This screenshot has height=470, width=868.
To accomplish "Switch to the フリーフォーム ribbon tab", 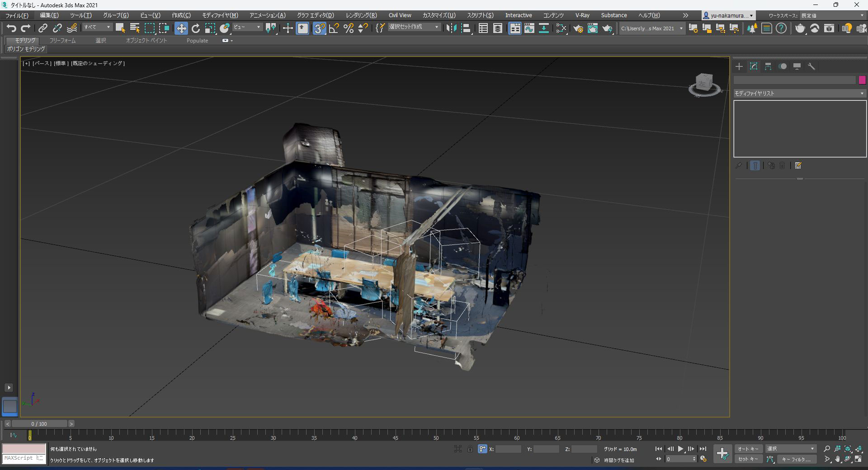I will (62, 41).
